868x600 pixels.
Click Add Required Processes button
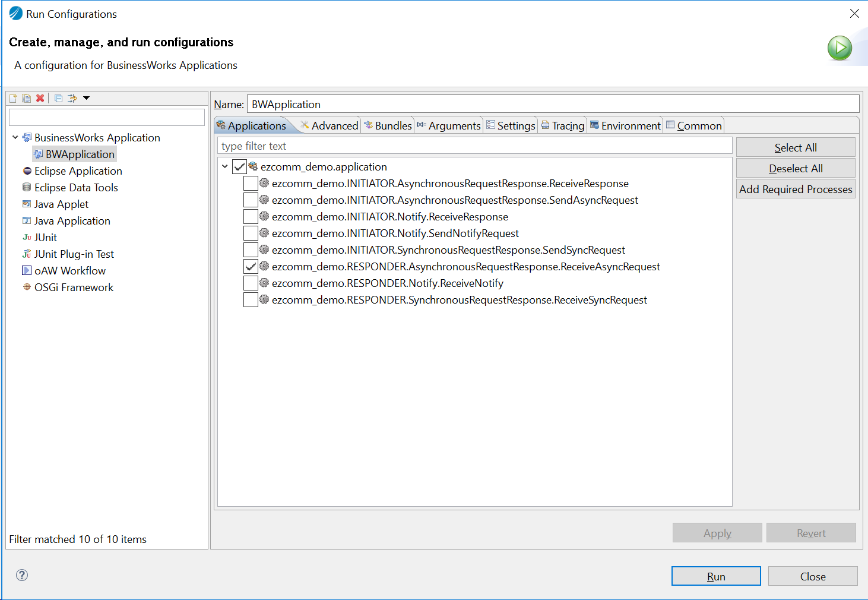[x=796, y=189]
